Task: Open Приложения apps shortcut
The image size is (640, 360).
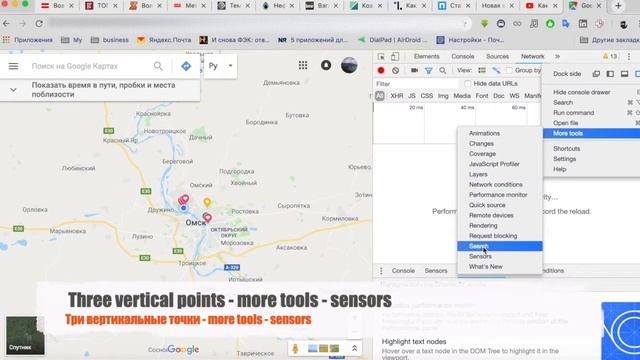Action: pos(28,40)
